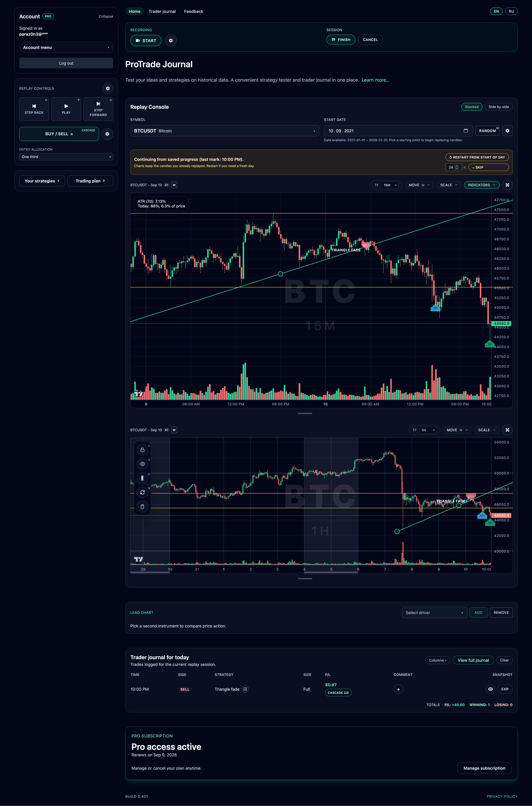Toggle chart view to Side by side
Image resolution: width=532 pixels, height=806 pixels.
click(498, 107)
